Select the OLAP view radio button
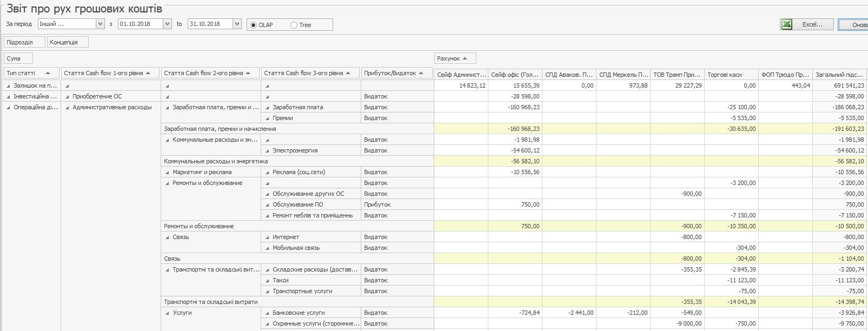The width and height of the screenshot is (868, 331). click(254, 25)
